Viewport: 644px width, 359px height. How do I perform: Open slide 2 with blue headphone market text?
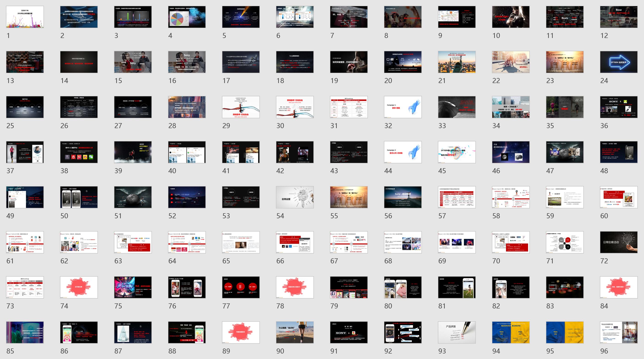[79, 17]
